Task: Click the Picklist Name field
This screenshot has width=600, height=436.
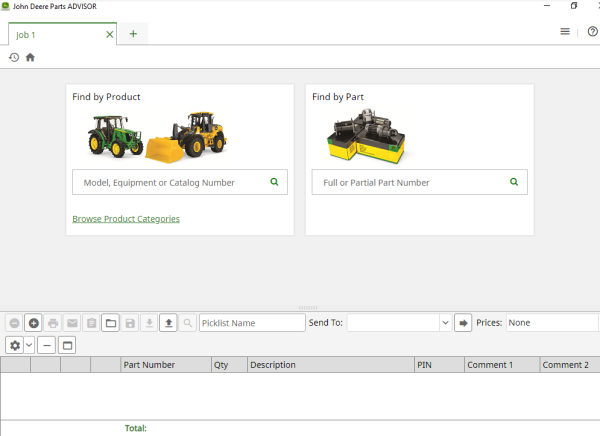Action: [x=252, y=323]
